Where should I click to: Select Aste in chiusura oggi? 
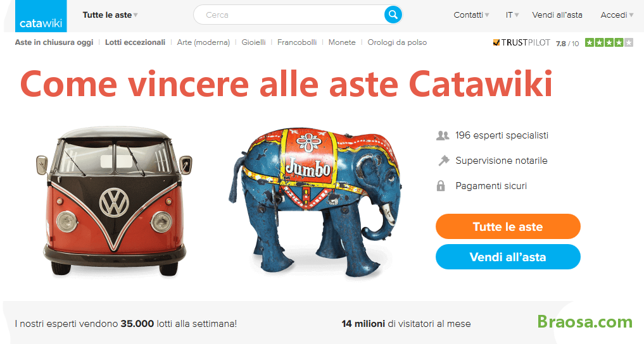click(54, 42)
